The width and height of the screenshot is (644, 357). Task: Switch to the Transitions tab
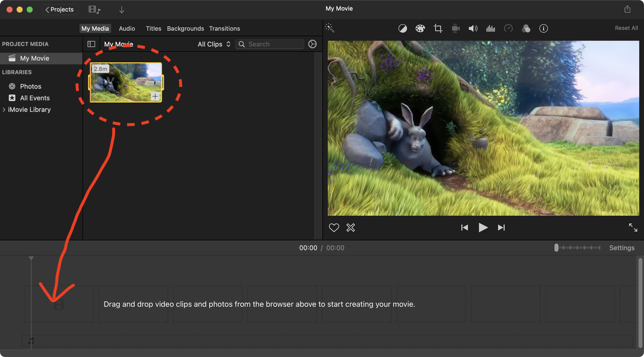point(224,28)
